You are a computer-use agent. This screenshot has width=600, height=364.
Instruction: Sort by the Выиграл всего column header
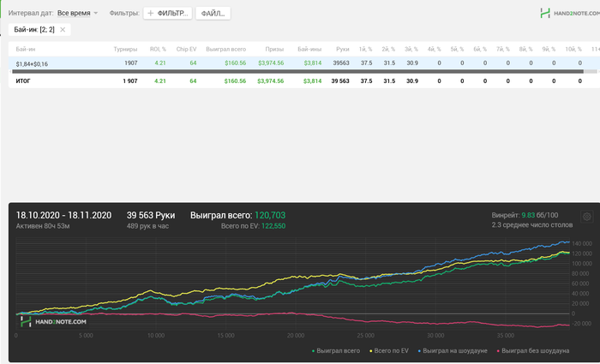(225, 50)
